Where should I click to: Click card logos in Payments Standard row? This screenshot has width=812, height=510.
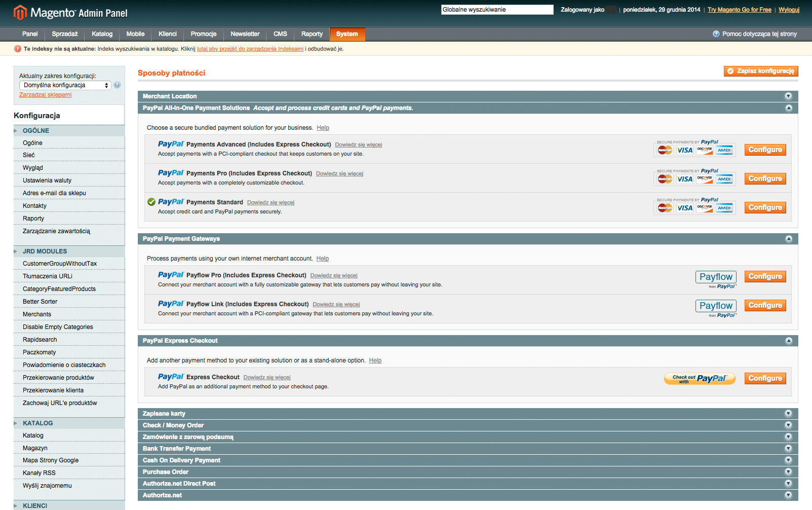pyautogui.click(x=695, y=206)
